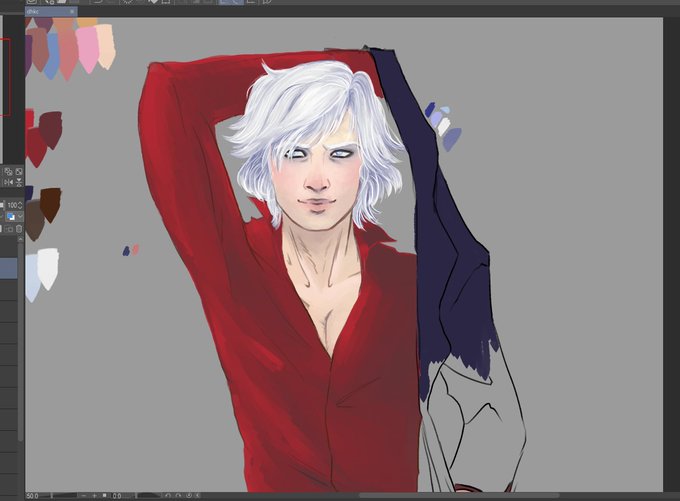Image resolution: width=680 pixels, height=501 pixels.
Task: Click the last status bar icon after reset rotation
Action: click(x=198, y=495)
